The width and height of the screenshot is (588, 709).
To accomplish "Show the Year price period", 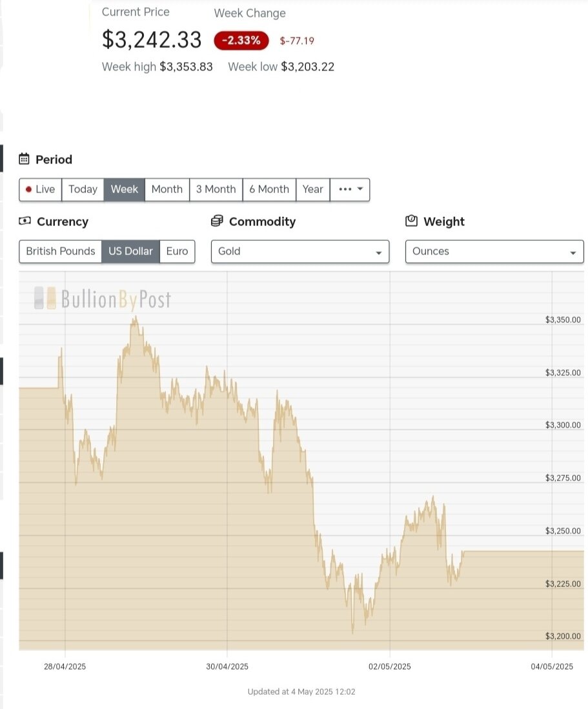I will (x=312, y=189).
